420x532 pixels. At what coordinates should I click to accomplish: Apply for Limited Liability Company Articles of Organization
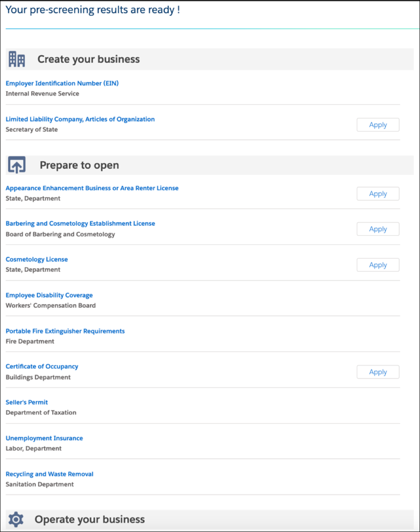377,124
